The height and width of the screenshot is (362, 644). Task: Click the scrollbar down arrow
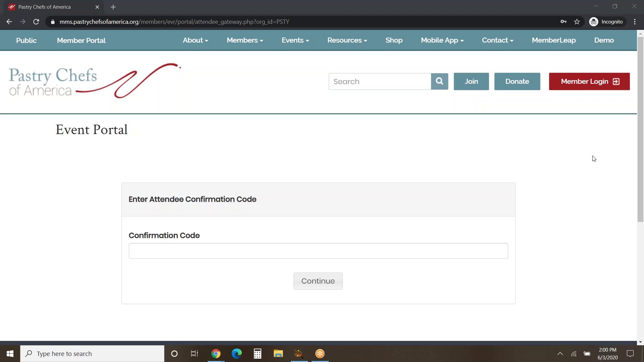click(640, 342)
